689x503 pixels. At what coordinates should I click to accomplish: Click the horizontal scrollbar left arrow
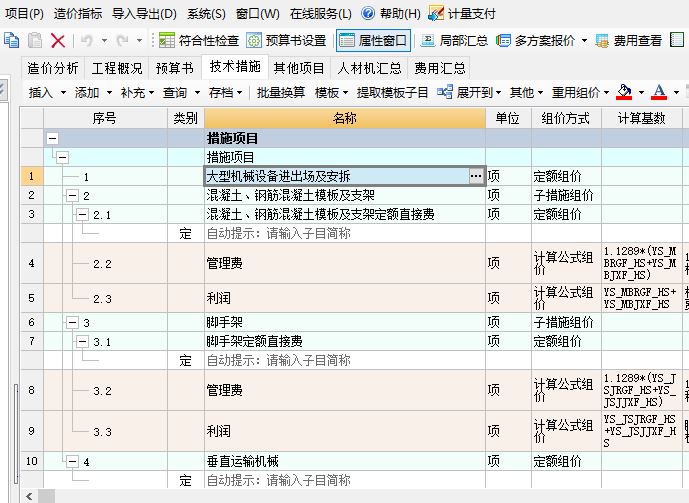29,496
